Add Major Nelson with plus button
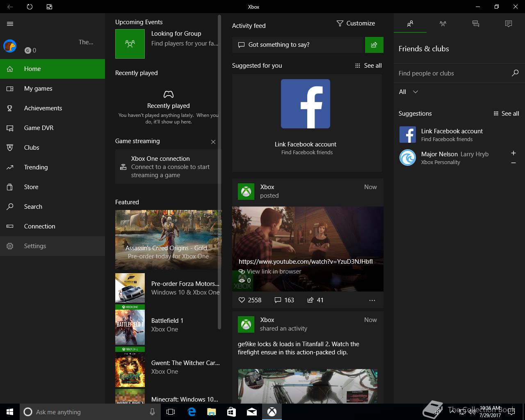 click(513, 153)
